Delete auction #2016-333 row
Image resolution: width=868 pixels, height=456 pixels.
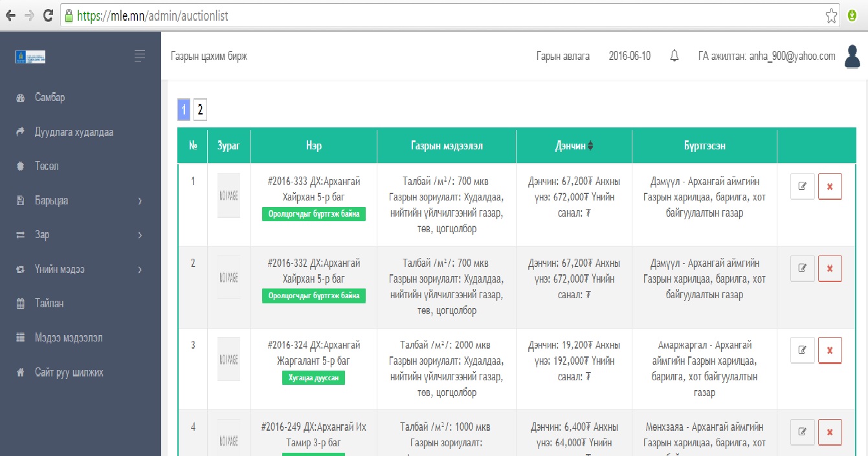(x=830, y=186)
